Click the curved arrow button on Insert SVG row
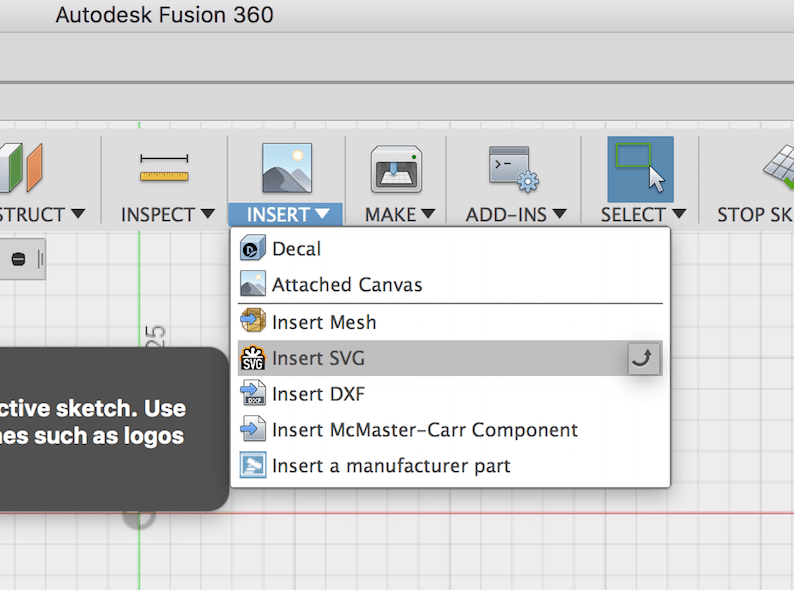794x590 pixels. click(x=644, y=359)
